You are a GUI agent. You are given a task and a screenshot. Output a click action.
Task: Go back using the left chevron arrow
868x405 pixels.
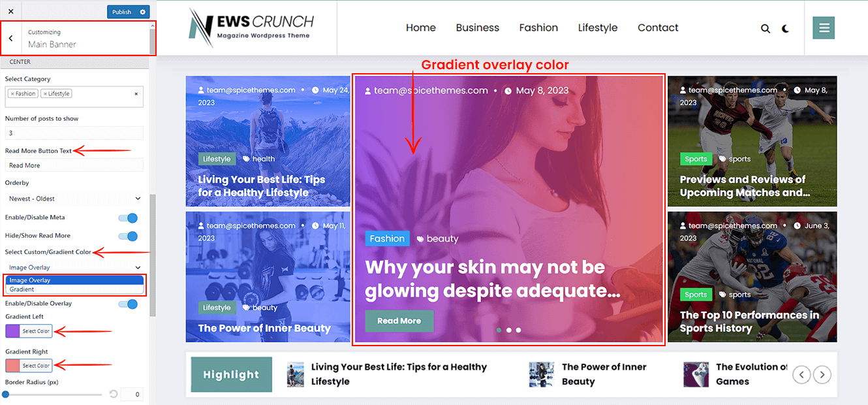(10, 39)
